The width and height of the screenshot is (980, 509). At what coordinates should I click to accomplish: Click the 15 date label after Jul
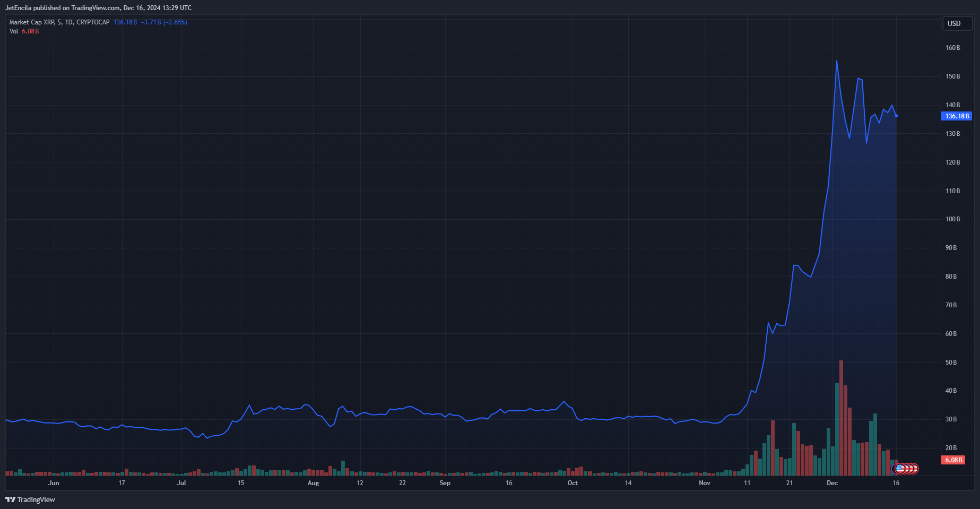tap(241, 483)
